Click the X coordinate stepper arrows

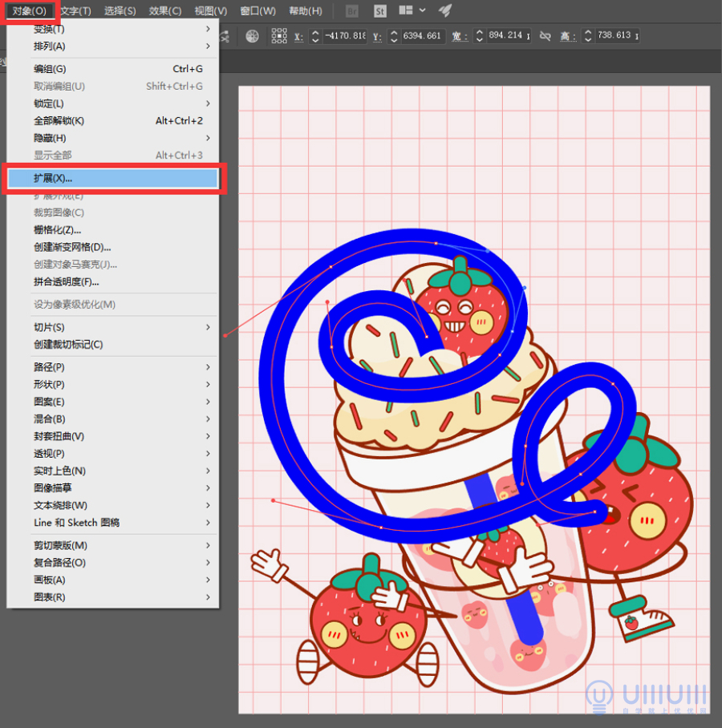pyautogui.click(x=315, y=36)
